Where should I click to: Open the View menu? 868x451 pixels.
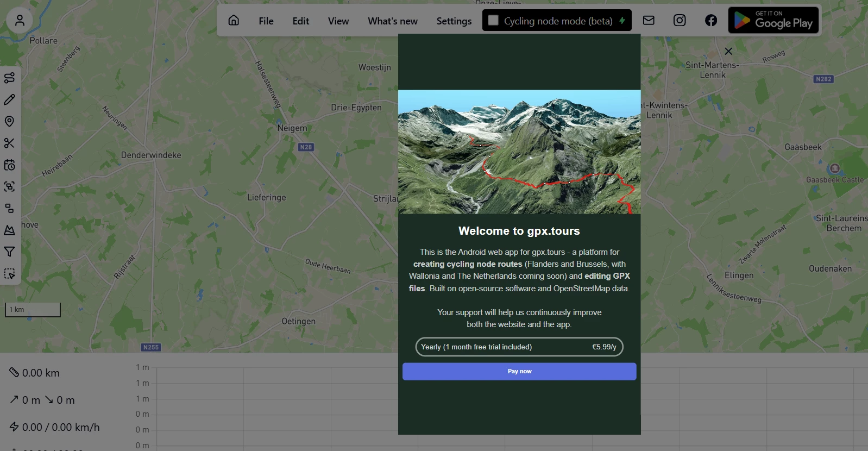pos(338,21)
